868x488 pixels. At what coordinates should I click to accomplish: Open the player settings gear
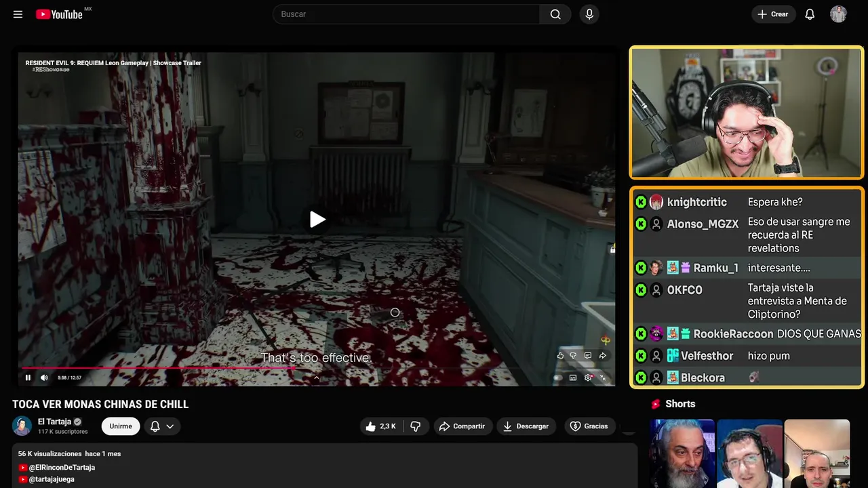[588, 378]
